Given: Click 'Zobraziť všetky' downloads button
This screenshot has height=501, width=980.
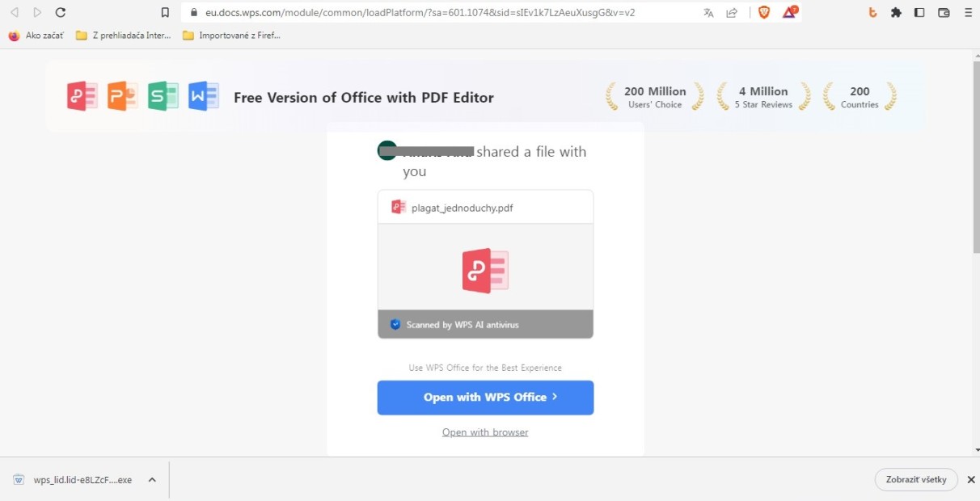Looking at the screenshot, I should pyautogui.click(x=916, y=479).
